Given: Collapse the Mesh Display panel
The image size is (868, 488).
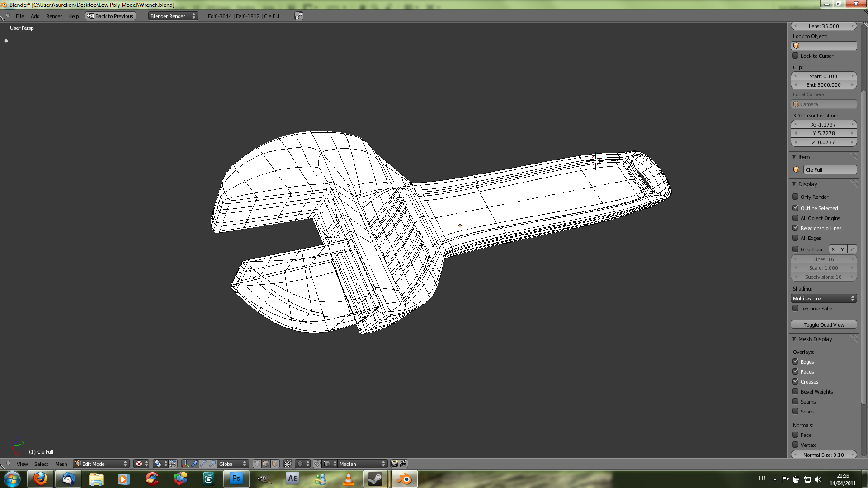Looking at the screenshot, I should (794, 339).
